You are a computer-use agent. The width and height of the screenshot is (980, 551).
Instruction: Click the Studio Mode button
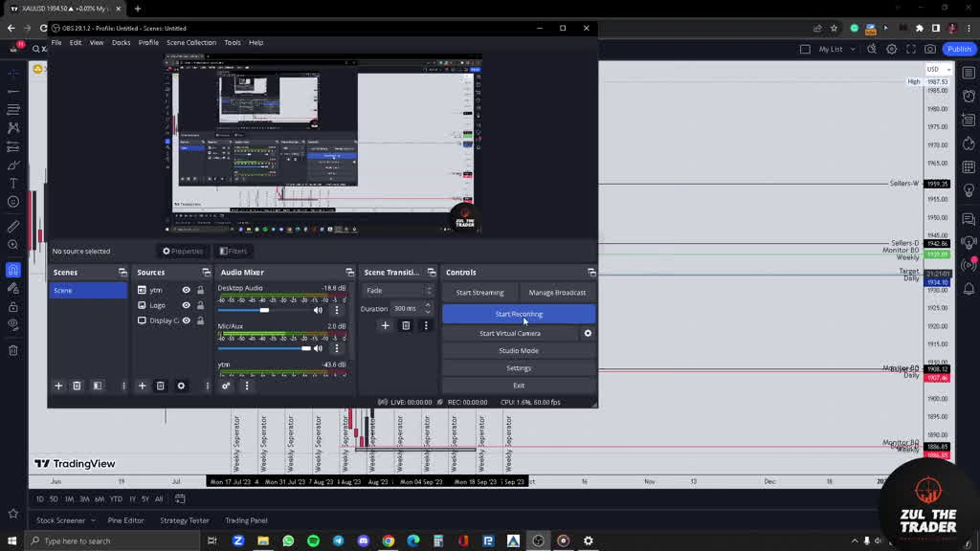click(x=518, y=350)
